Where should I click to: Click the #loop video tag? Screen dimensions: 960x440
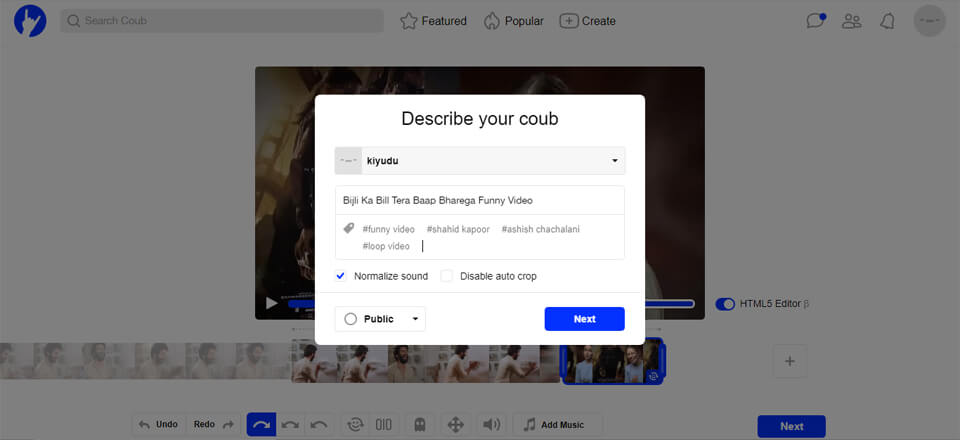(386, 246)
